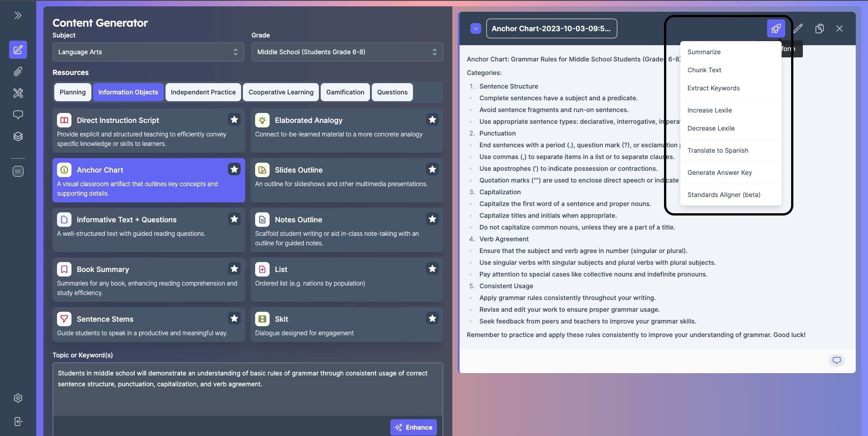Toggle favorite star on Skit
The height and width of the screenshot is (436, 868).
click(432, 319)
